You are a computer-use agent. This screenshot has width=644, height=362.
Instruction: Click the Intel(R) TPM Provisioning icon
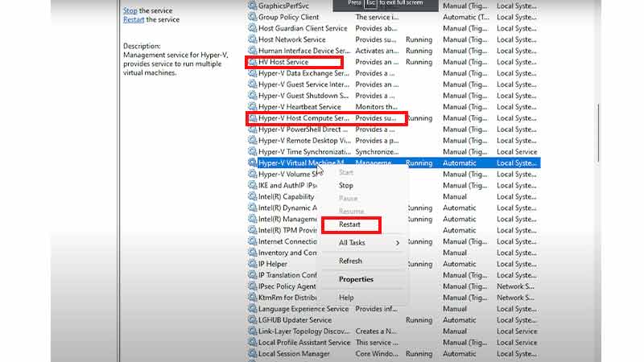pos(252,230)
